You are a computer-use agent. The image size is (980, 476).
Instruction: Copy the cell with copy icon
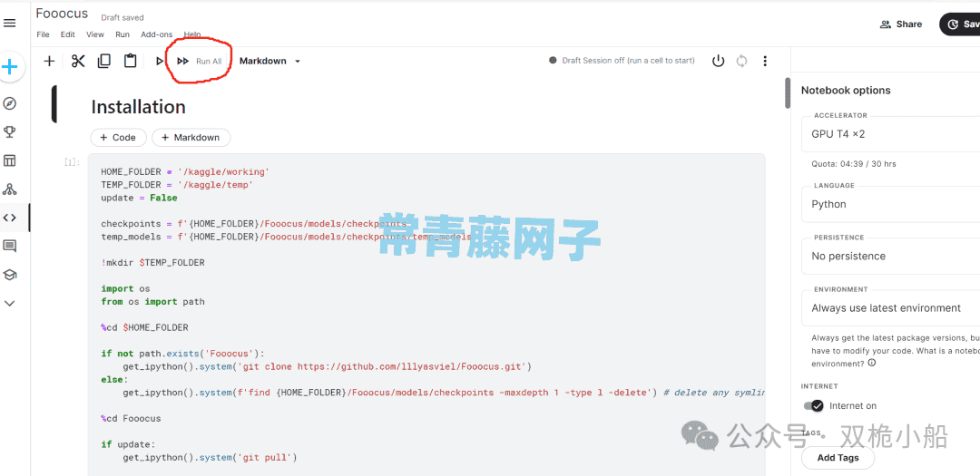pyautogui.click(x=104, y=61)
